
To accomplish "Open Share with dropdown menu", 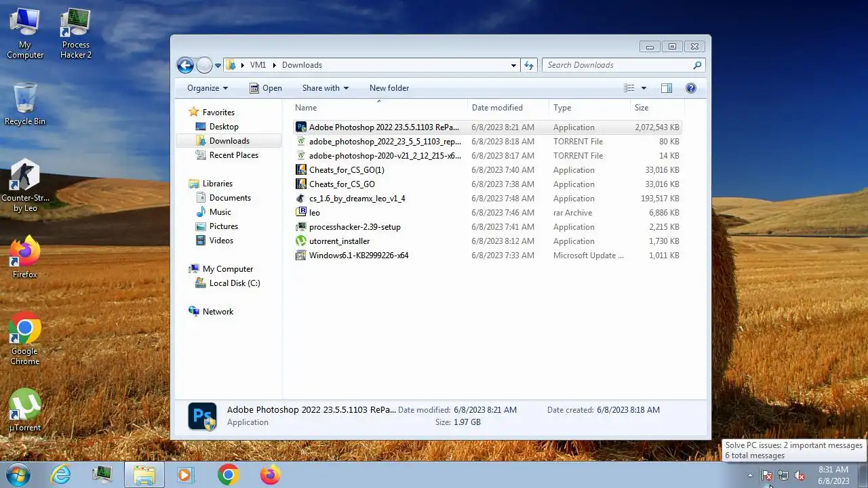I will 325,88.
